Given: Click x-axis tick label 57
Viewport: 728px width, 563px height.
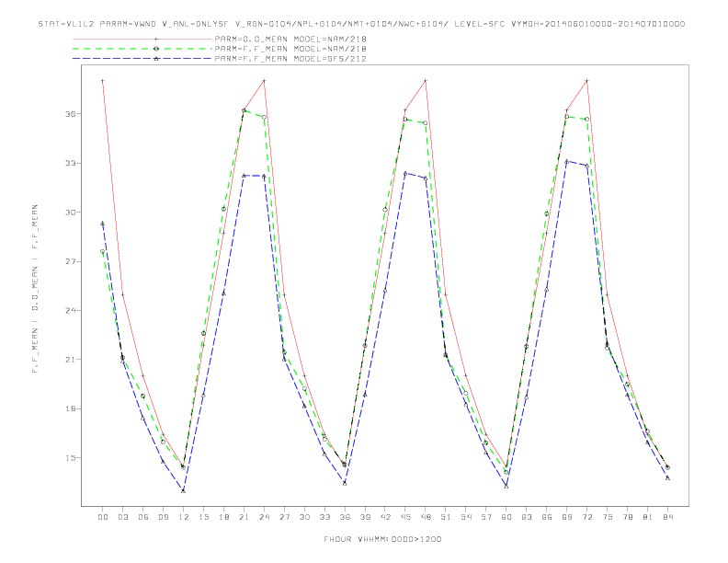Looking at the screenshot, I should pyautogui.click(x=486, y=517).
